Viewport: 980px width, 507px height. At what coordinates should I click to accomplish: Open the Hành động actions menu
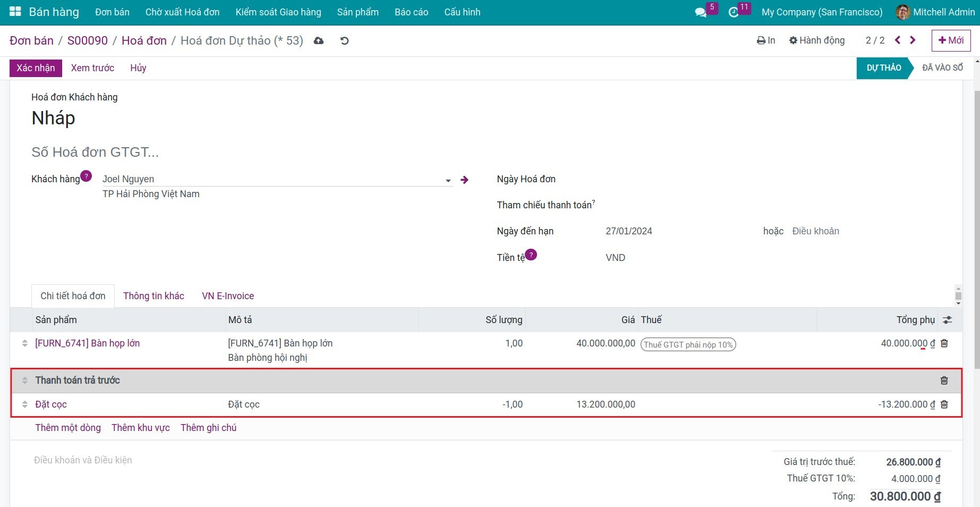pyautogui.click(x=816, y=40)
